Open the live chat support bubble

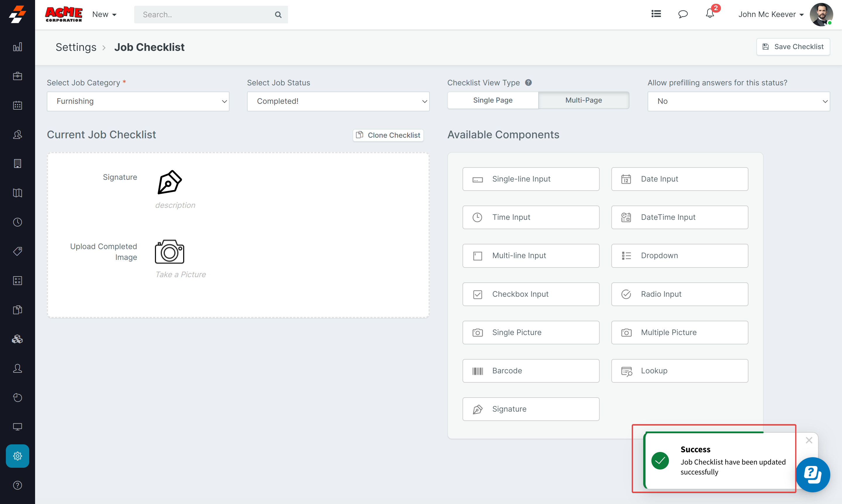pos(813,474)
